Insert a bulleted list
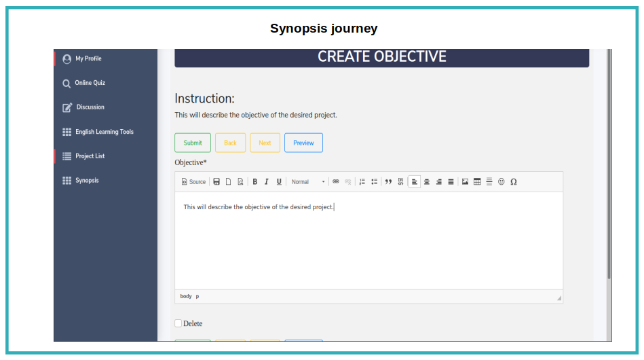The width and height of the screenshot is (644, 360). [374, 181]
